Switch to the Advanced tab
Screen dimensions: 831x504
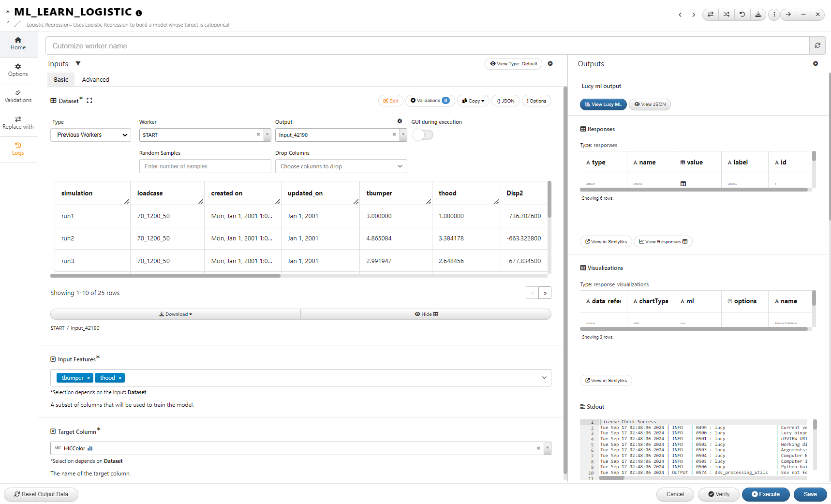point(95,80)
